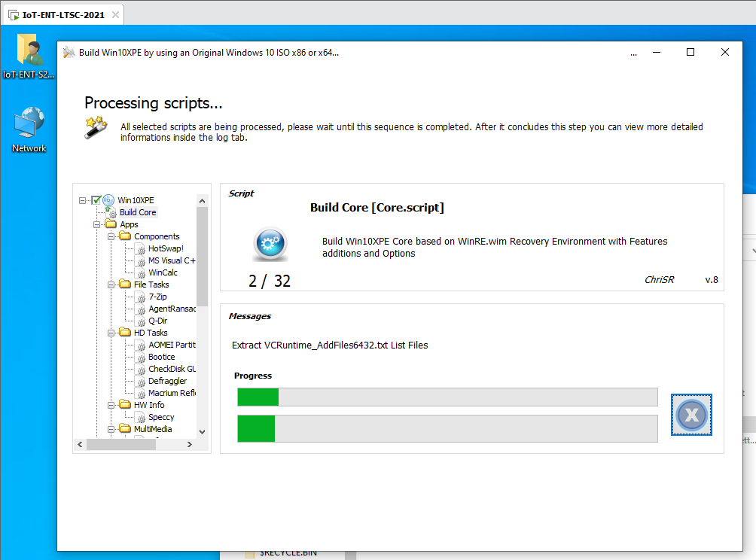Click the tree scroll left arrow
The width and height of the screenshot is (756, 560).
(80, 444)
